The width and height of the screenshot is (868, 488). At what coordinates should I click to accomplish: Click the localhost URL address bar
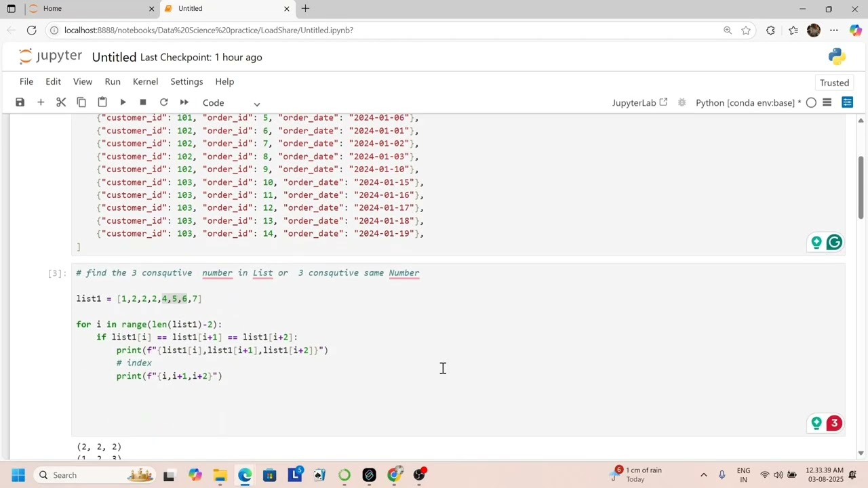coord(209,30)
